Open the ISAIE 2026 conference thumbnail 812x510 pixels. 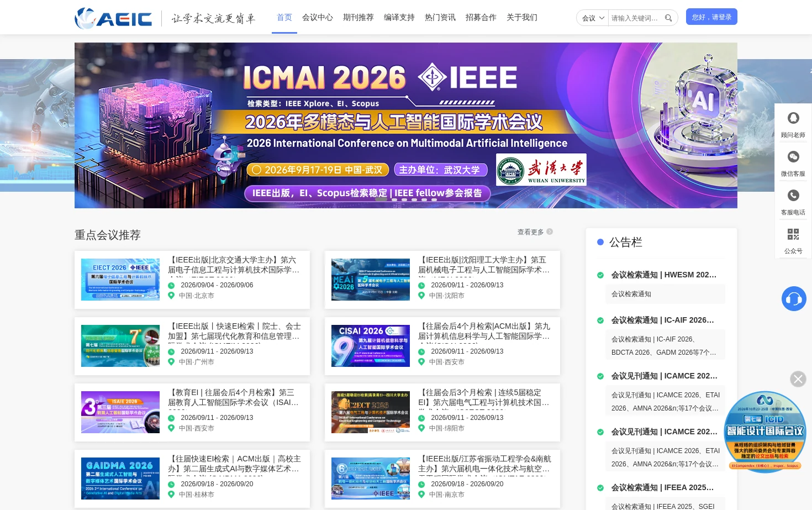120,412
